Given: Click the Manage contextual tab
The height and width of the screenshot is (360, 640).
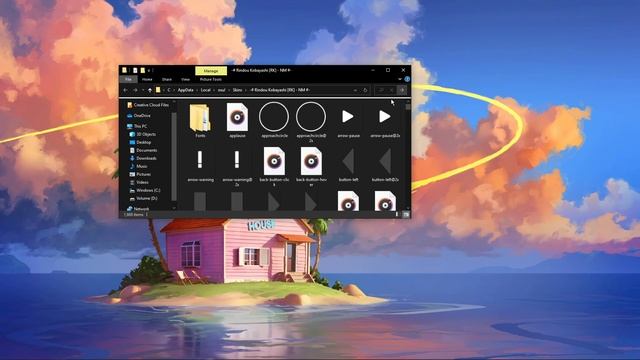Looking at the screenshot, I should tap(211, 71).
